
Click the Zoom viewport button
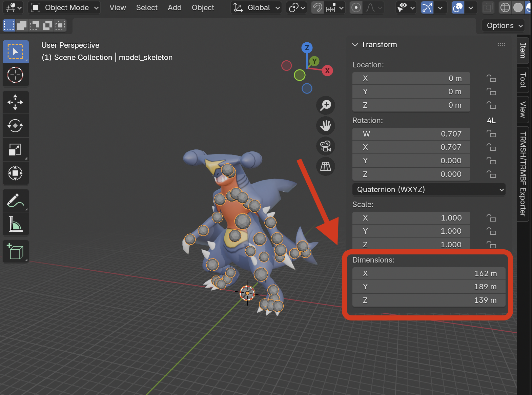tap(326, 105)
